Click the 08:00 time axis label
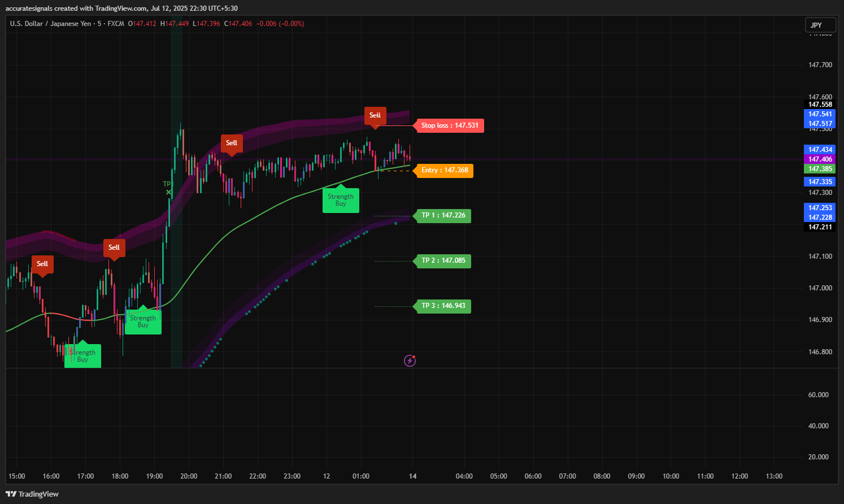The width and height of the screenshot is (844, 504). pos(602,476)
